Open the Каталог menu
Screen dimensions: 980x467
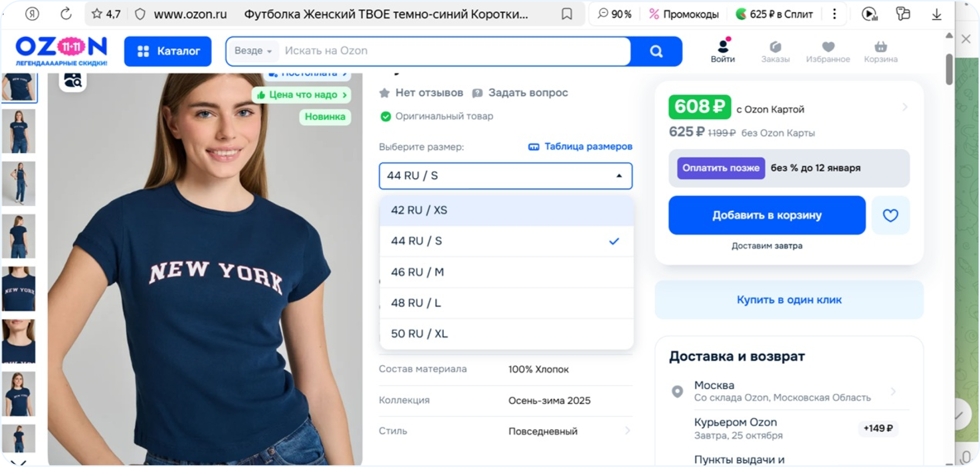point(168,51)
